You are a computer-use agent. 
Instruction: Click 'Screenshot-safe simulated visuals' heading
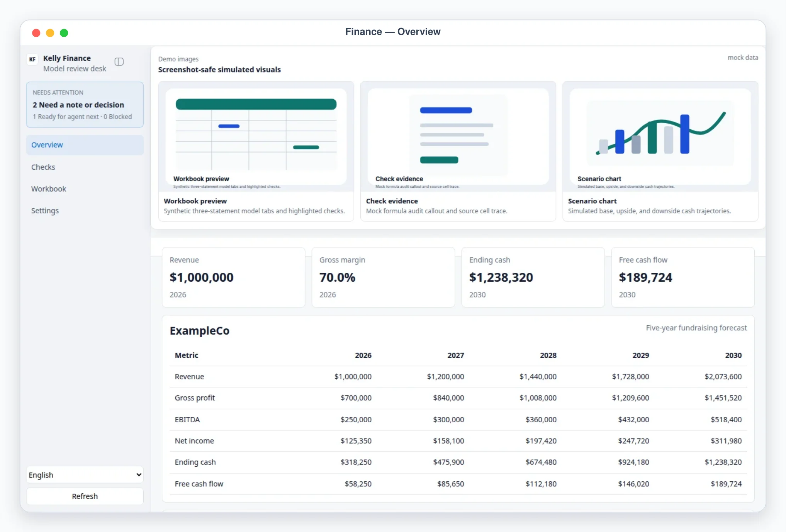pyautogui.click(x=219, y=70)
